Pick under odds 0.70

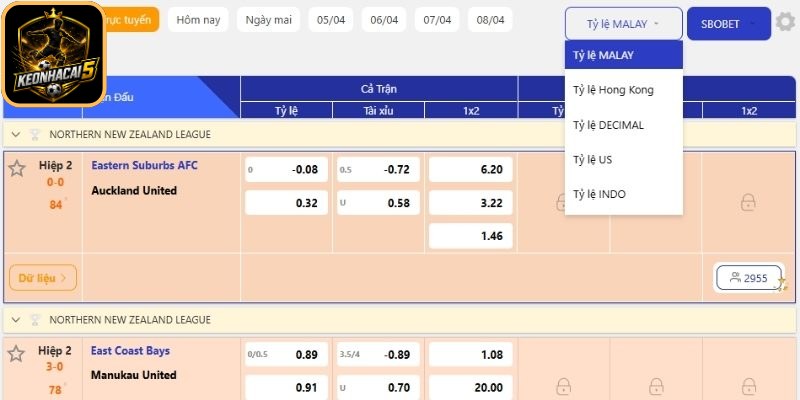click(378, 388)
